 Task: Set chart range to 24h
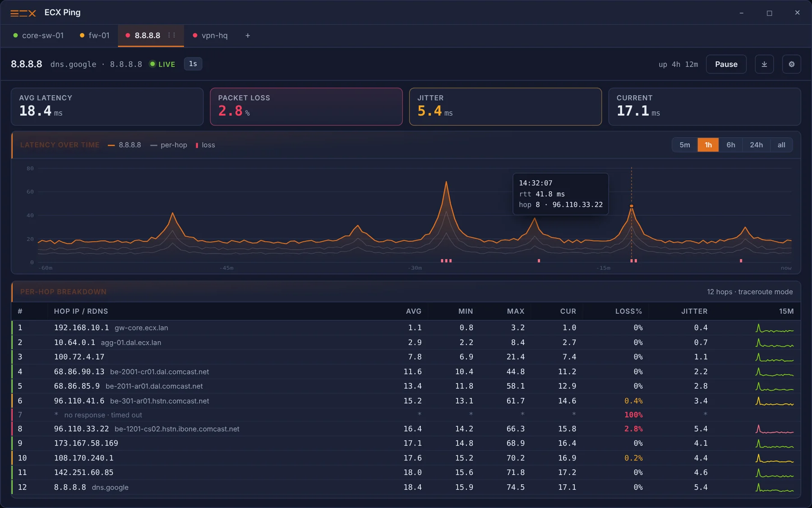pyautogui.click(x=757, y=145)
